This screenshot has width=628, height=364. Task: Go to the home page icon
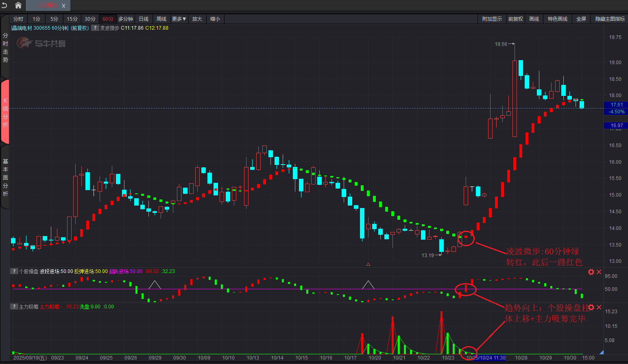(x=18, y=5)
